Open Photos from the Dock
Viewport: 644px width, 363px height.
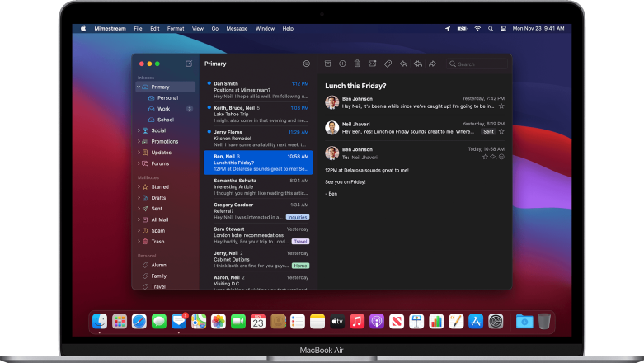219,322
